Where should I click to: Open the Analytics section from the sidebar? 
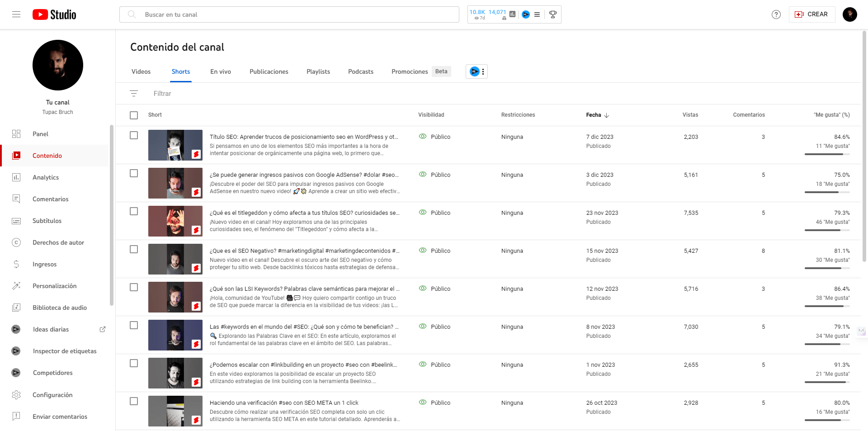[45, 177]
